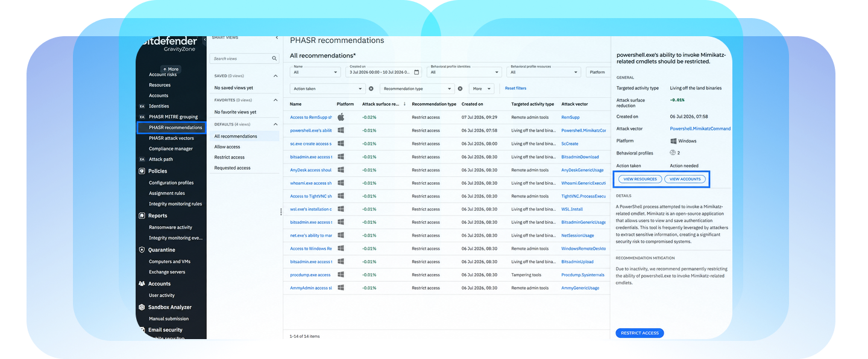Click the Sandbox Analyzer icon in sidebar
Viewport: 868px width, 359px height.
[x=142, y=307]
